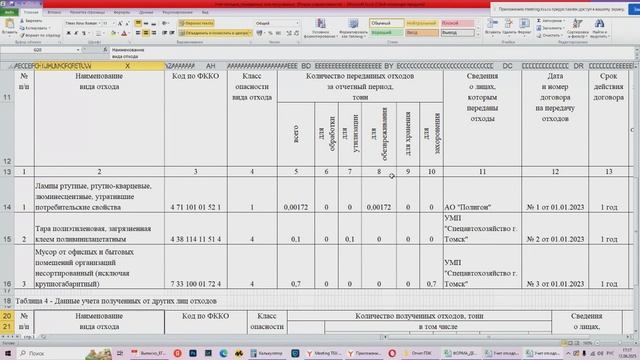This screenshot has height=360, width=640.
Task: Click the AutoSum (Автосумма) sigma icon
Action: [539, 20]
